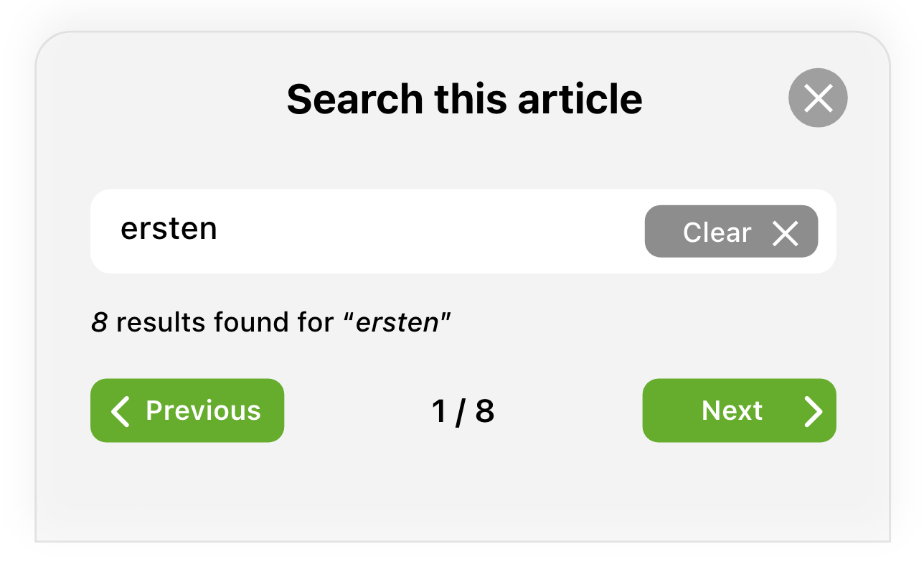
Task: Click the Search this article heading
Action: (464, 99)
